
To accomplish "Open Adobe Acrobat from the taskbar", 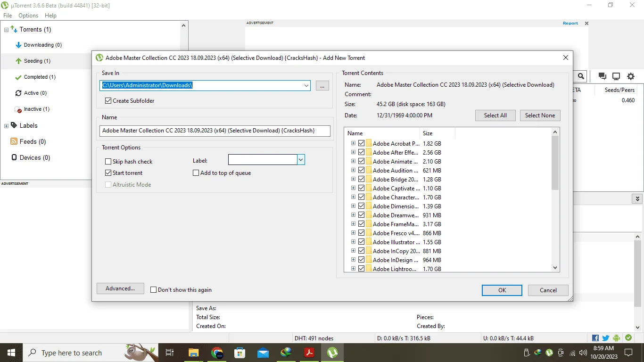I will tap(309, 353).
